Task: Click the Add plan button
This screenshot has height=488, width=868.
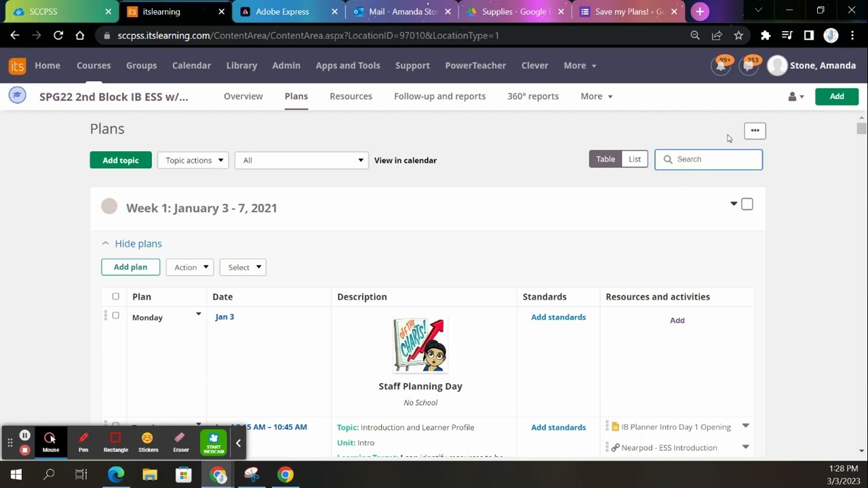Action: tap(130, 267)
